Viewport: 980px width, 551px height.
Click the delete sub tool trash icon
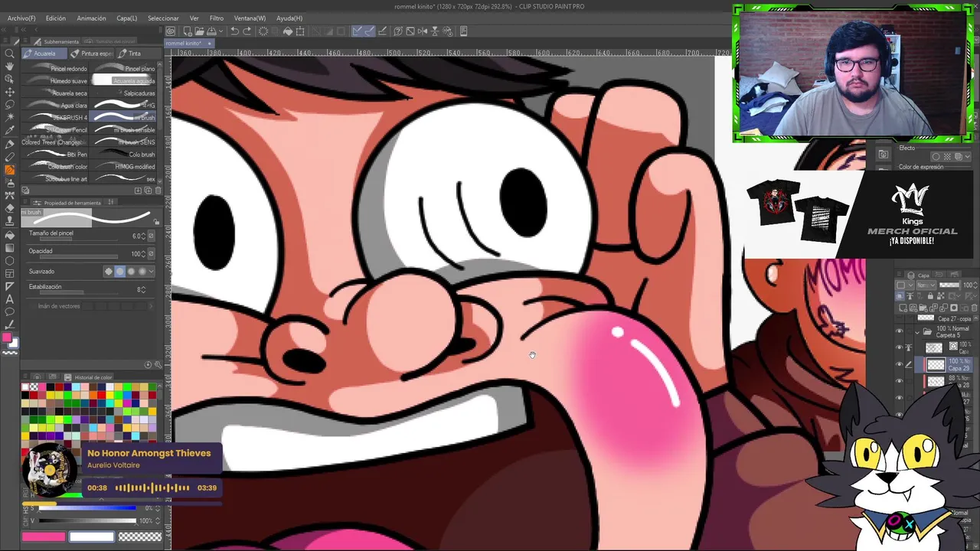tap(158, 191)
